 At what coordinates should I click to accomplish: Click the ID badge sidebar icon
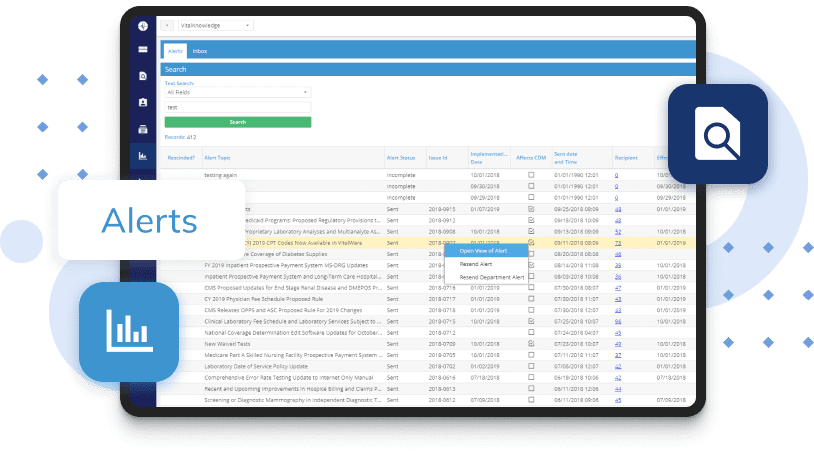143,102
